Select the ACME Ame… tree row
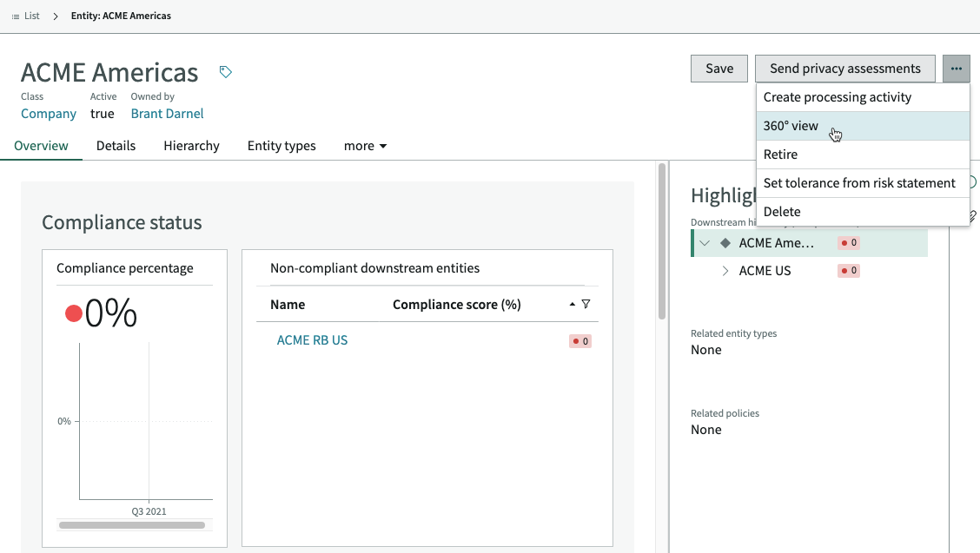This screenshot has width=980, height=553. pyautogui.click(x=810, y=243)
